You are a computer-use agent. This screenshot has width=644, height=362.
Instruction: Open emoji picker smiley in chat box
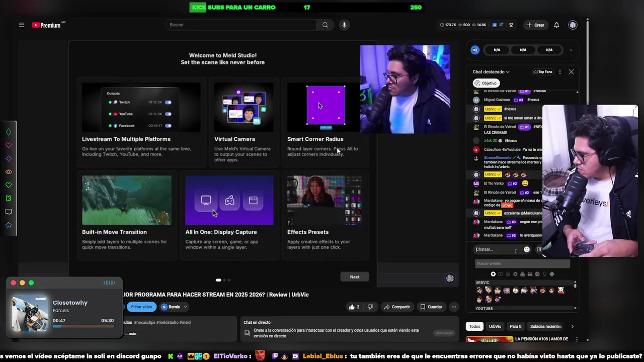pyautogui.click(x=527, y=249)
